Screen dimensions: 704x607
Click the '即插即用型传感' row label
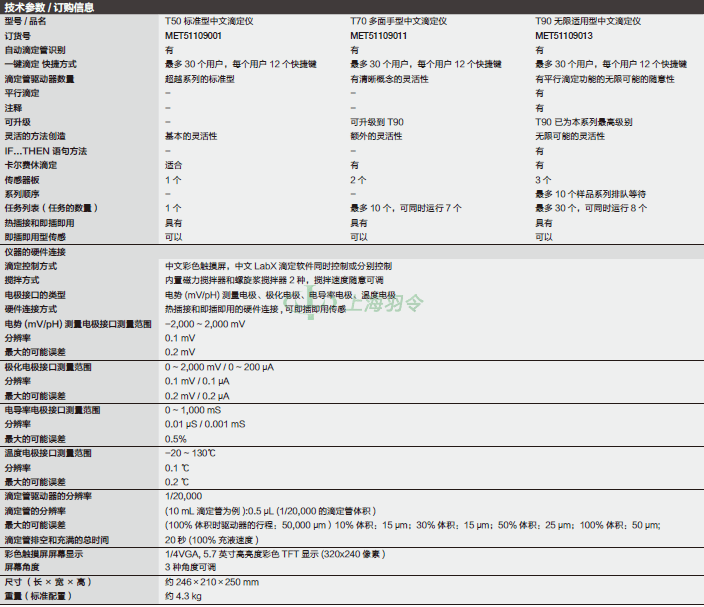coord(35,237)
